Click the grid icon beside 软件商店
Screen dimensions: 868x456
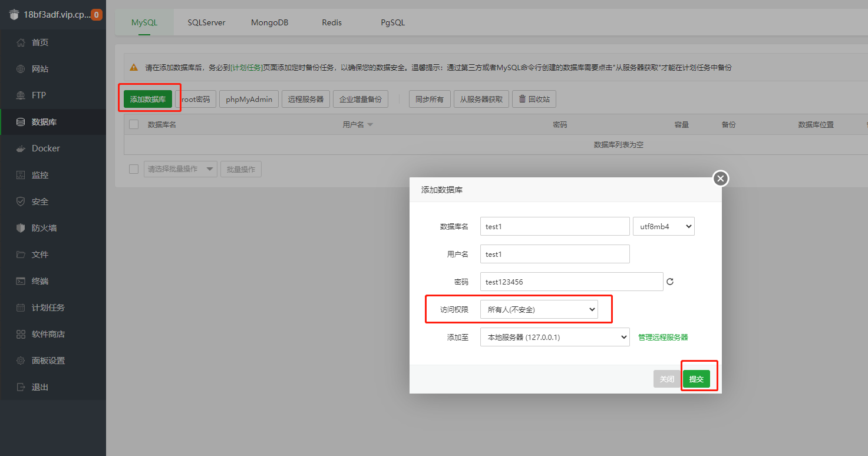coord(21,334)
